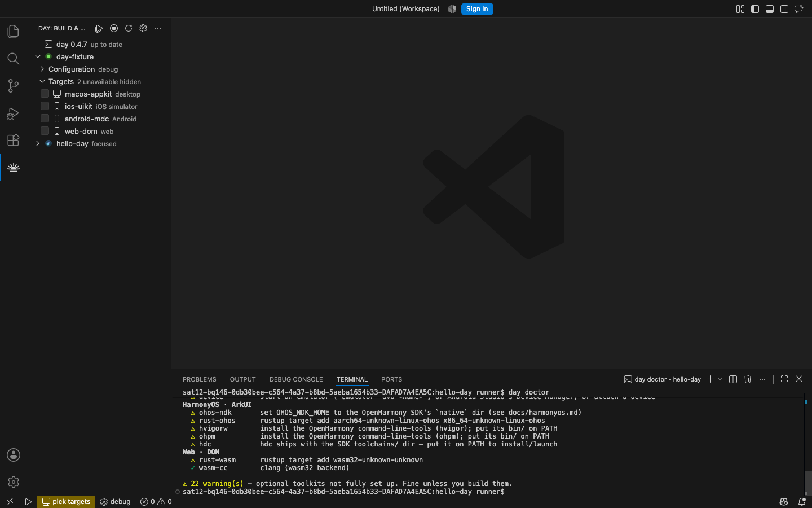
Task: Open the Extensions view
Action: pyautogui.click(x=14, y=140)
